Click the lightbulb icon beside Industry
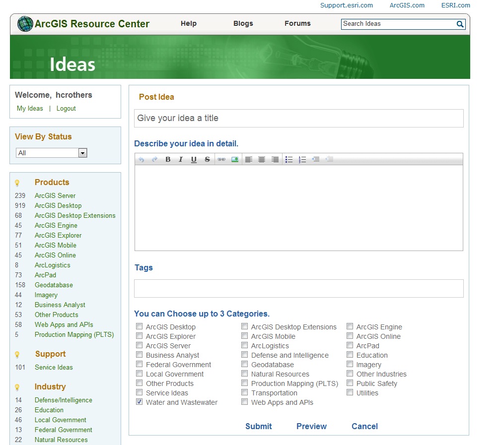Viewport: 504px width, 445px height. [x=17, y=387]
